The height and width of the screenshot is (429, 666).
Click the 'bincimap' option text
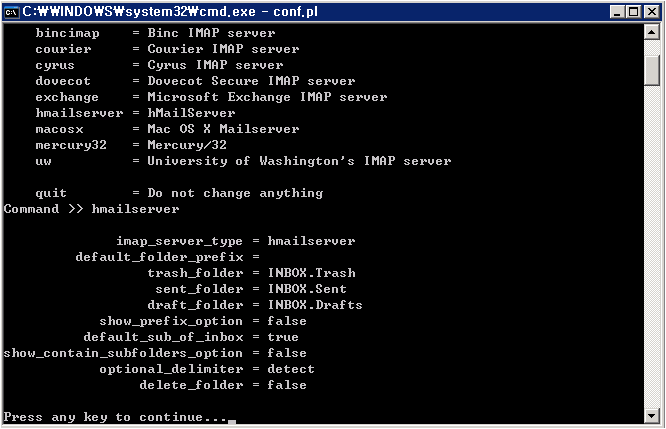[68, 33]
